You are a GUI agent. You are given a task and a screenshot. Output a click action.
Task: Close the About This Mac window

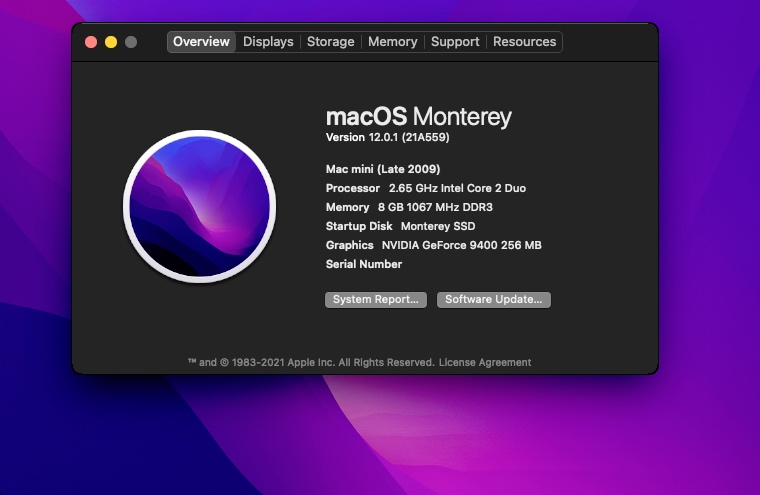click(91, 42)
